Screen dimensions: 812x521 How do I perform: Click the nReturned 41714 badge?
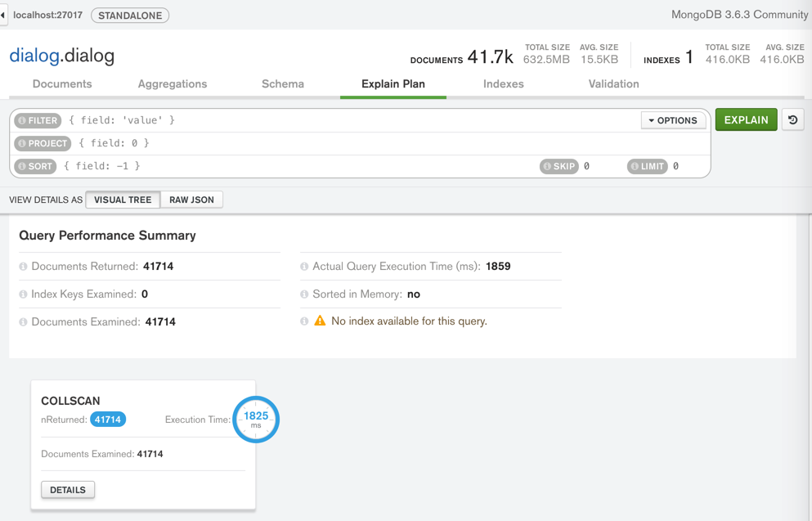(x=108, y=420)
